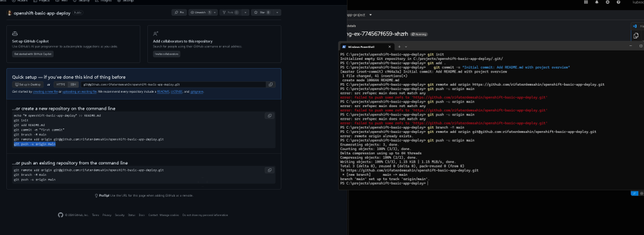The image size is (644, 235).
Task: Click Set up in Desktop button
Action: pos(28,84)
